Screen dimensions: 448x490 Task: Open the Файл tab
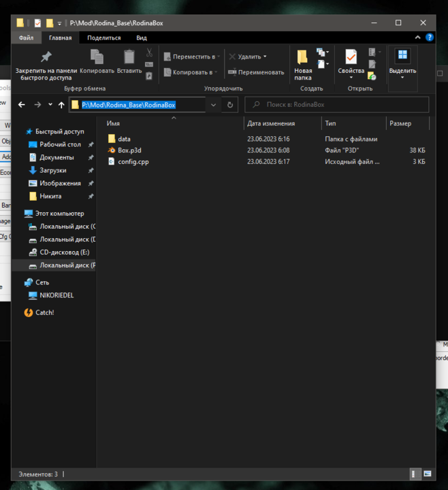[27, 38]
